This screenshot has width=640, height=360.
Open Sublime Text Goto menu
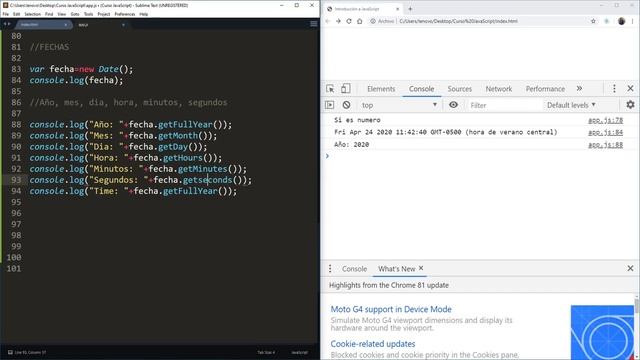tap(75, 14)
